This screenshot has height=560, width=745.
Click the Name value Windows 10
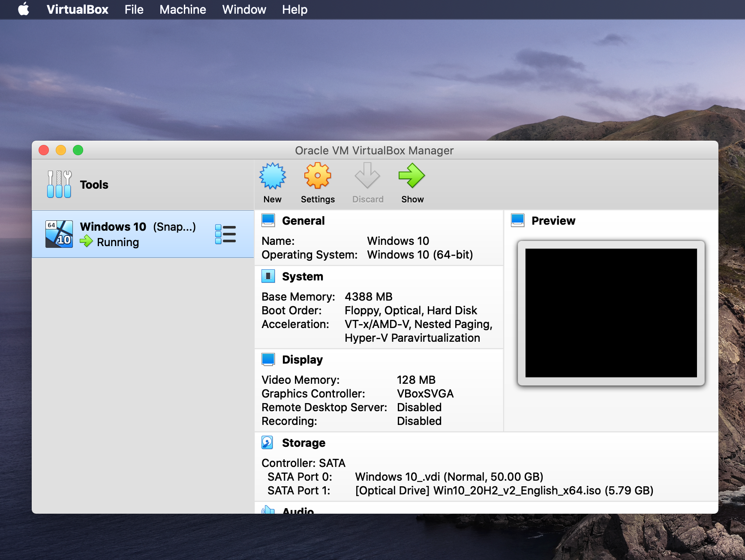tap(398, 241)
